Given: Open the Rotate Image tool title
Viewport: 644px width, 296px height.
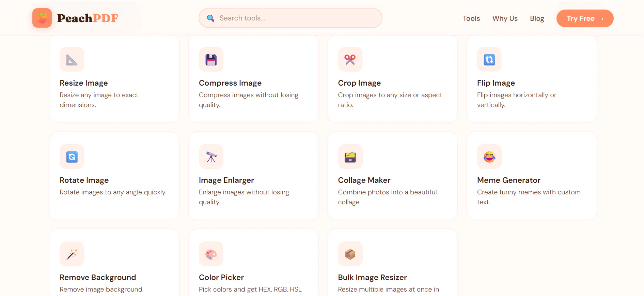Looking at the screenshot, I should coord(84,180).
